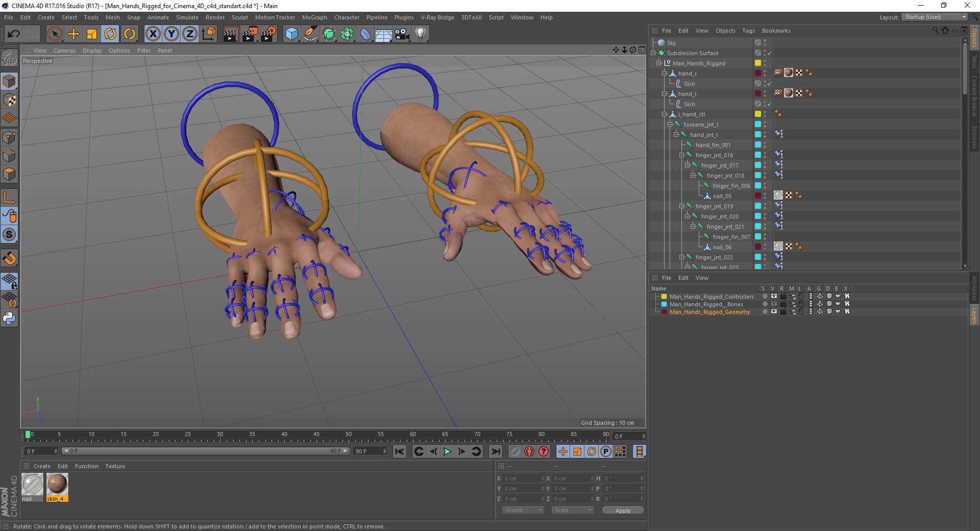The image size is (980, 531).
Task: Switch to Model mode icon
Action: click(9, 81)
